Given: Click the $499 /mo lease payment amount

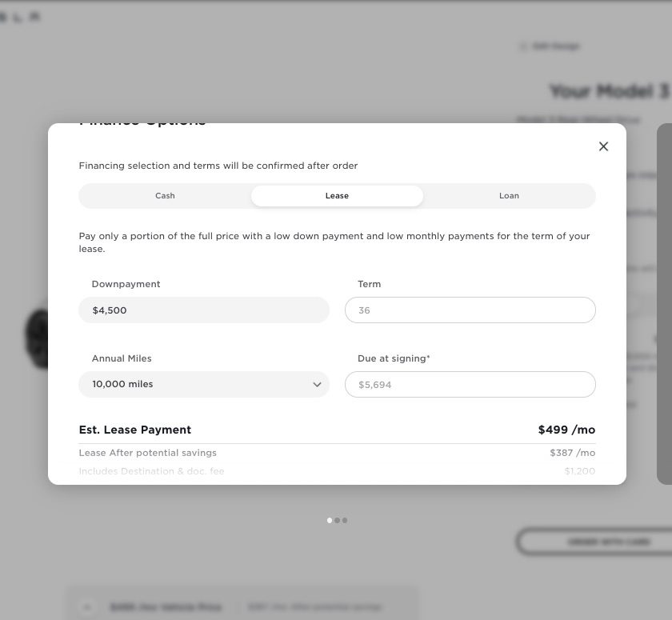Looking at the screenshot, I should pos(566,430).
